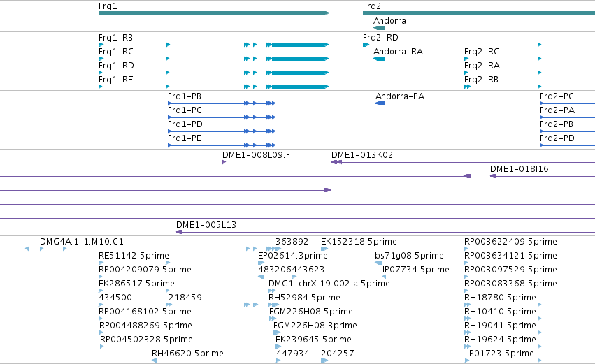Click the DMG1-chrX.19.002.a.5prime label
This screenshot has width=595, height=364.
point(329,284)
